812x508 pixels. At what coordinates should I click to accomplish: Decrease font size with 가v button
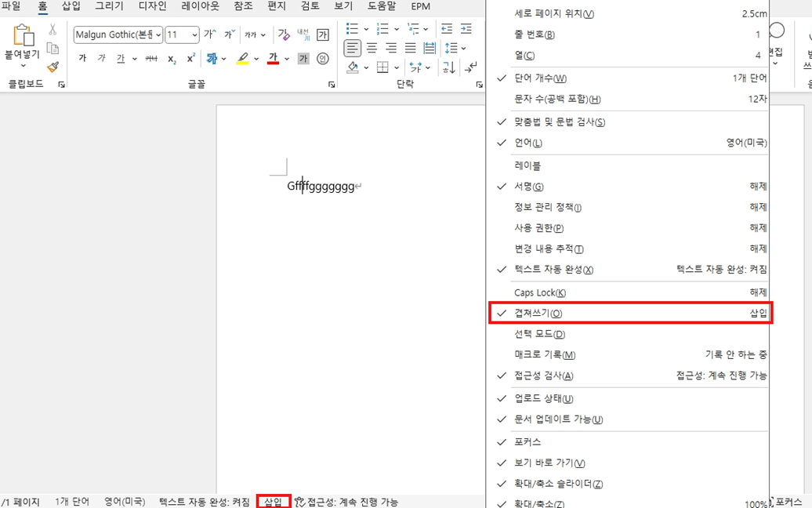[230, 34]
